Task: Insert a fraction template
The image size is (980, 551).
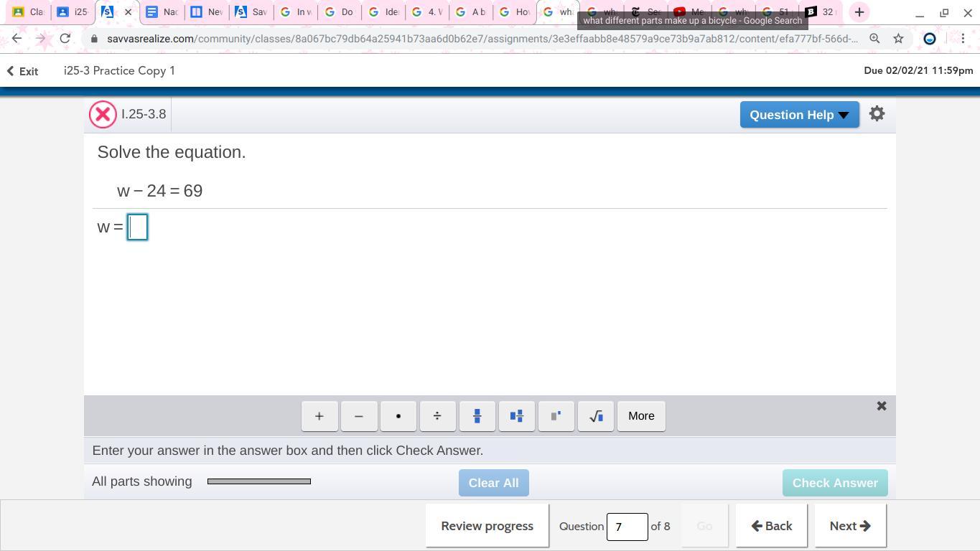Action: [477, 416]
